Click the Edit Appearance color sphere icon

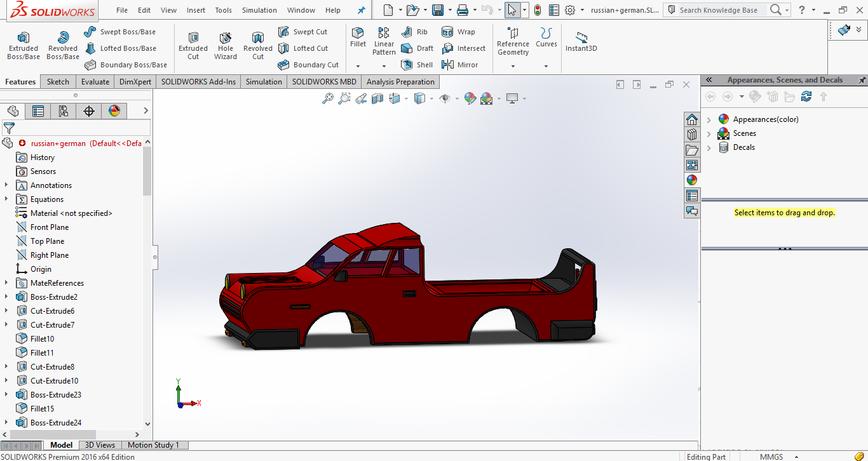pyautogui.click(x=470, y=98)
